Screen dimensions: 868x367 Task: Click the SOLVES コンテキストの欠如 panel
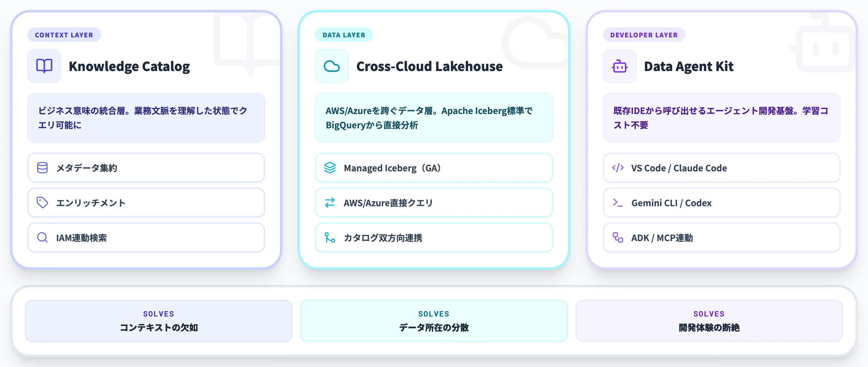click(159, 321)
